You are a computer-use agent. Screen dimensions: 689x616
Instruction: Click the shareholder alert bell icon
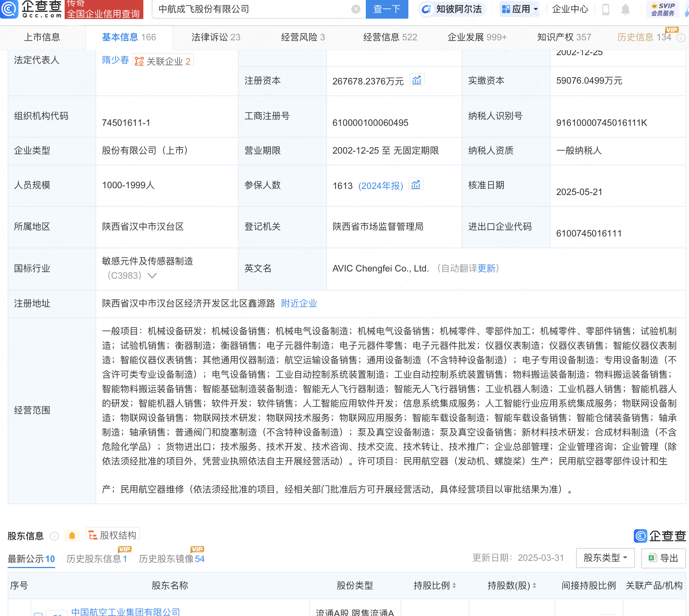click(72, 536)
